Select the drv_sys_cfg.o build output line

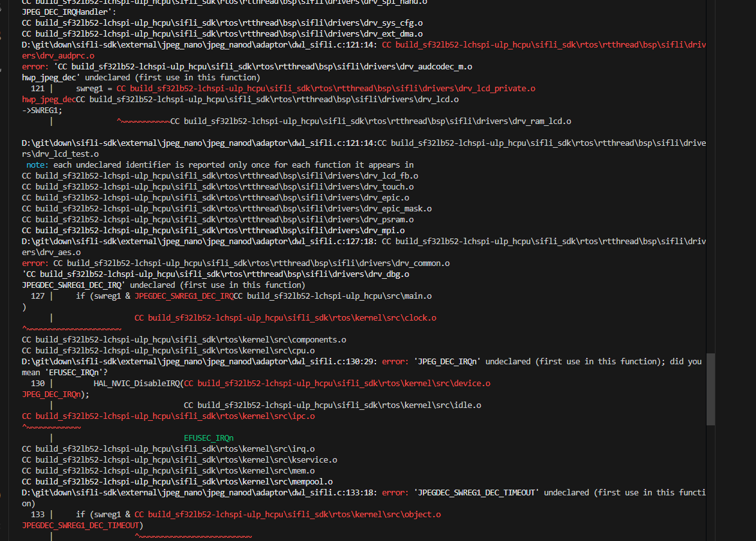point(222,23)
